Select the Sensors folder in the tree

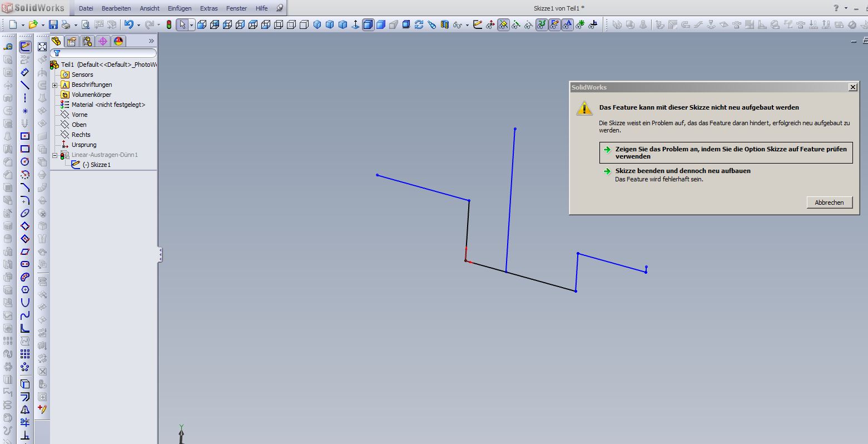point(82,75)
